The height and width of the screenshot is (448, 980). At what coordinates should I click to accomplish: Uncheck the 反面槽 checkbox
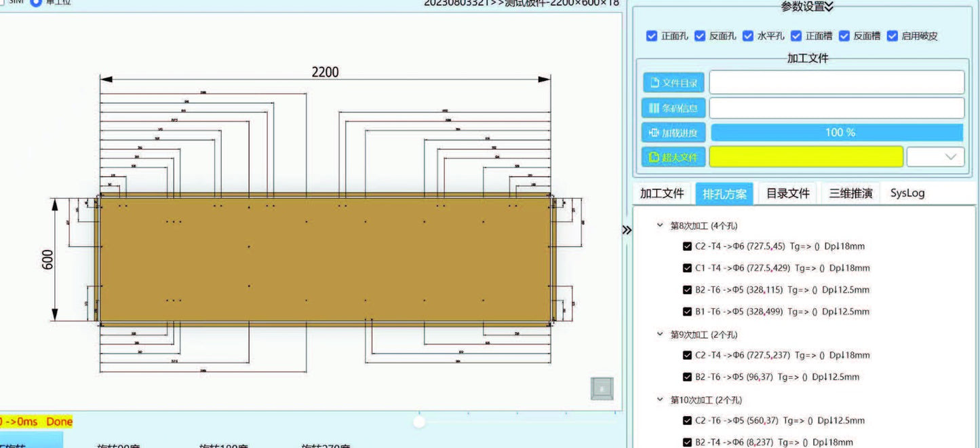[x=844, y=36]
